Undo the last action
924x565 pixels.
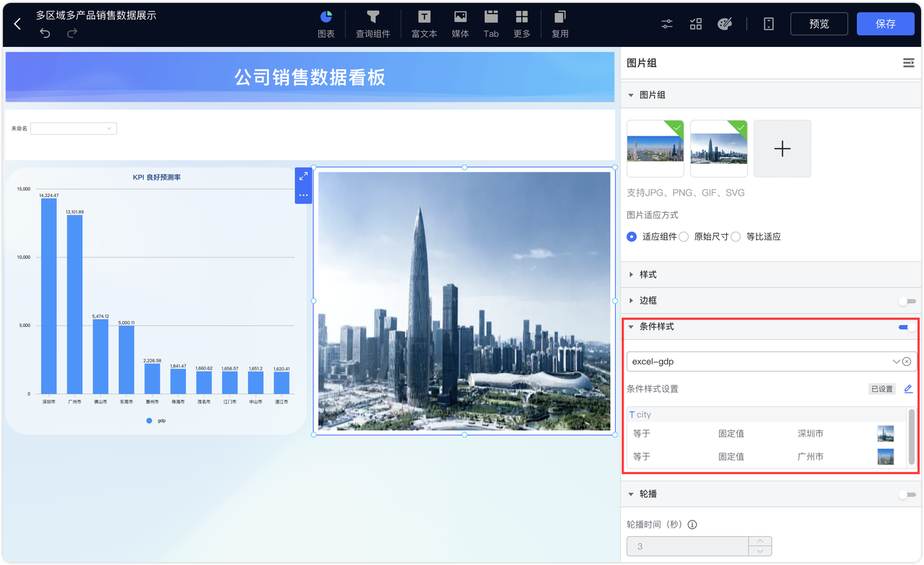45,33
